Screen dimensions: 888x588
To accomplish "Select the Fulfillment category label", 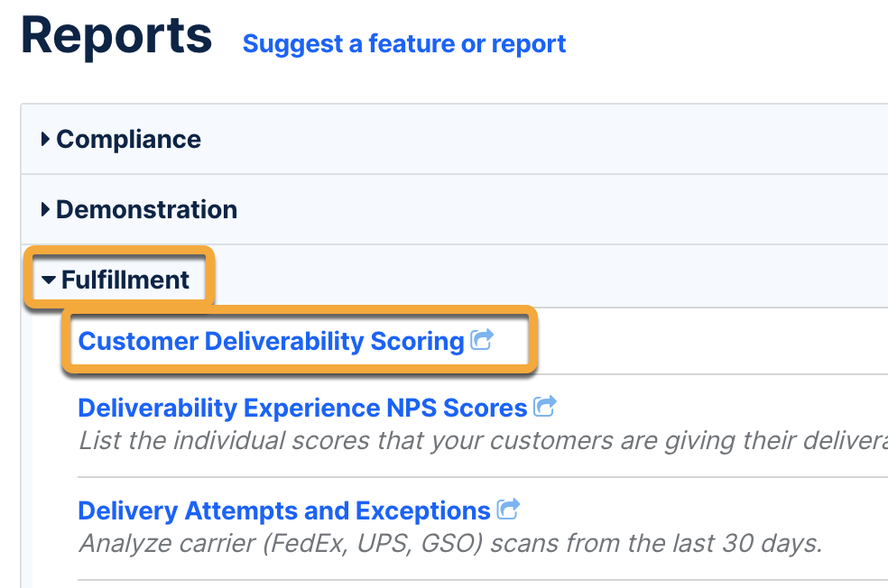I will pos(125,280).
